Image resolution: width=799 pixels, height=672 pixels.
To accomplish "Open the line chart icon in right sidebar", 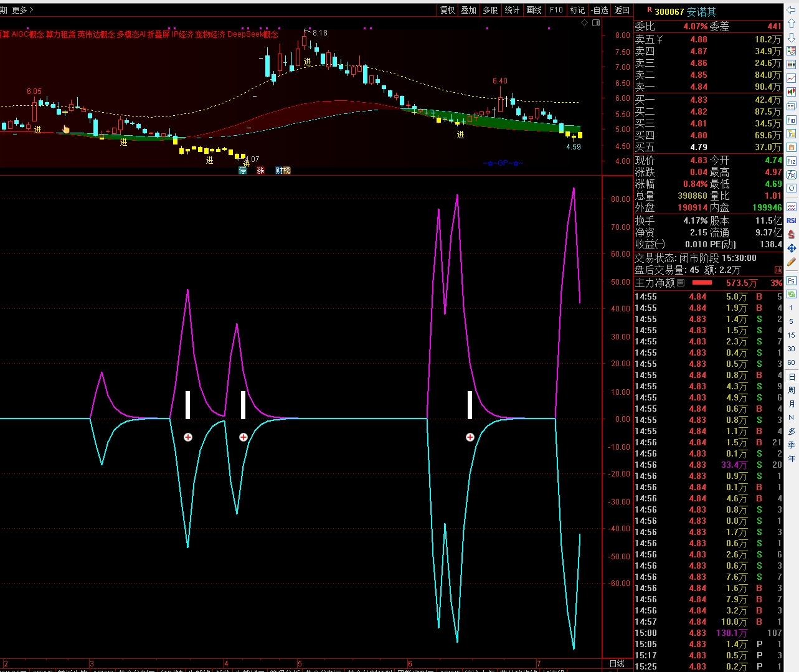I will pyautogui.click(x=792, y=78).
